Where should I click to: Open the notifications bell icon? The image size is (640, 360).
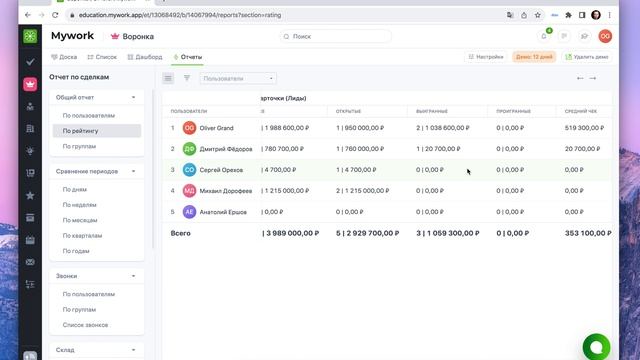click(544, 36)
